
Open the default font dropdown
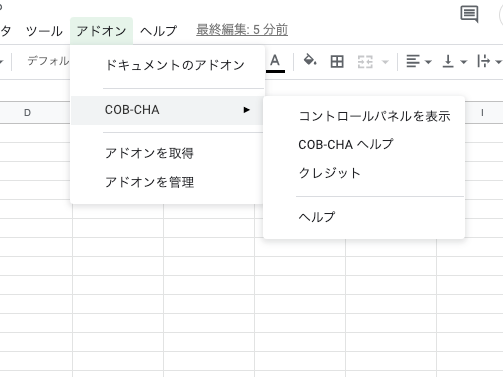[x=48, y=61]
